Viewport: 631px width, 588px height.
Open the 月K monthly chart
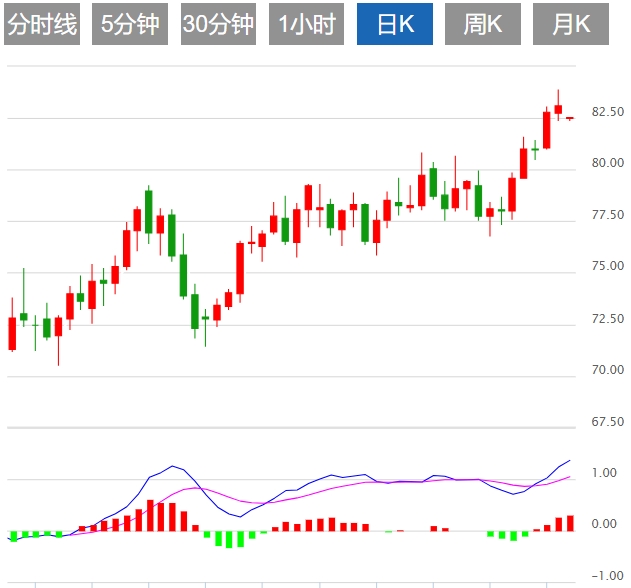point(571,25)
